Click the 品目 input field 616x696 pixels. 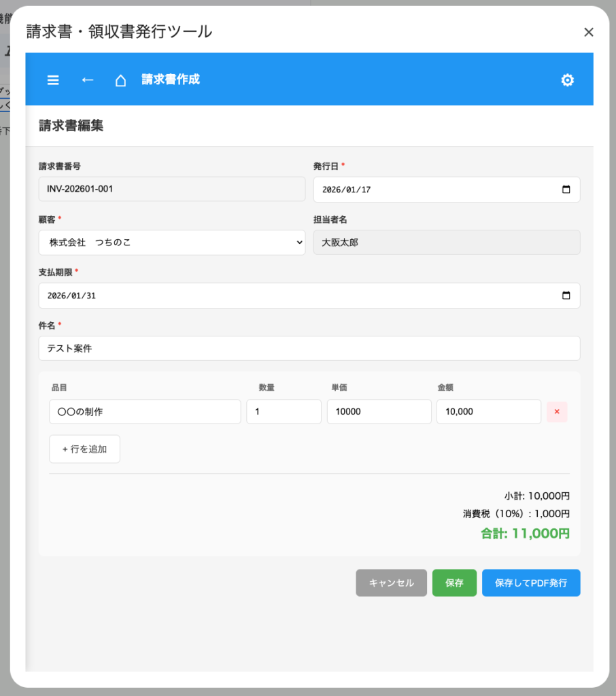tap(145, 412)
